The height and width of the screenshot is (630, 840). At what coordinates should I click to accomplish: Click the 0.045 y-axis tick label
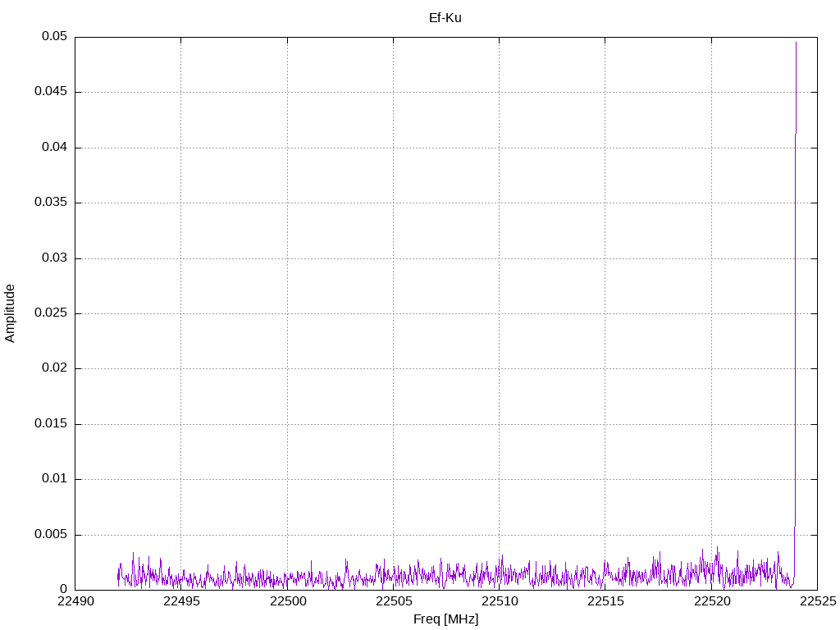[x=51, y=92]
